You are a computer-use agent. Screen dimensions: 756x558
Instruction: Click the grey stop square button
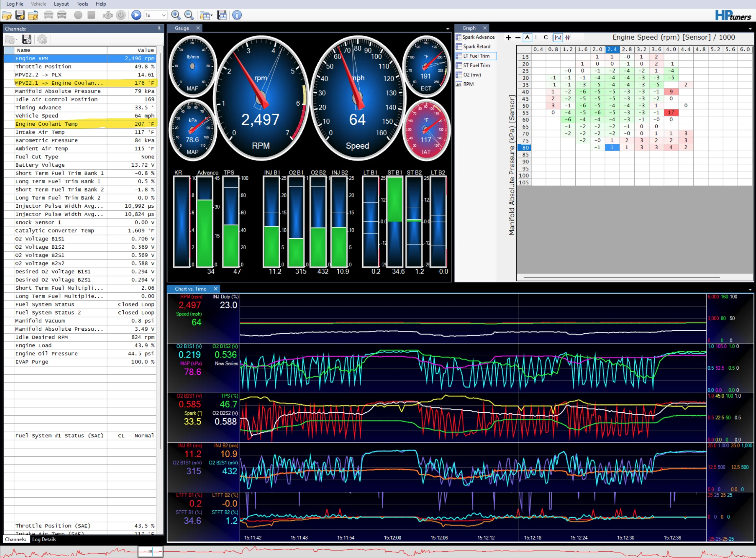click(91, 15)
